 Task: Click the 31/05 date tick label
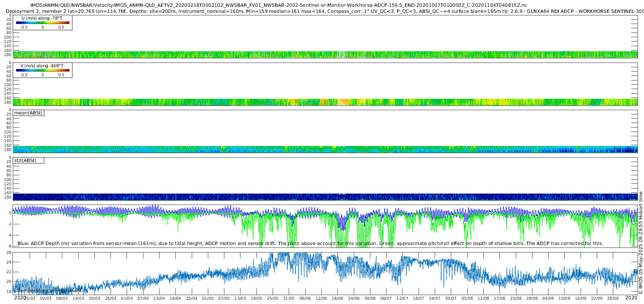[x=289, y=298]
